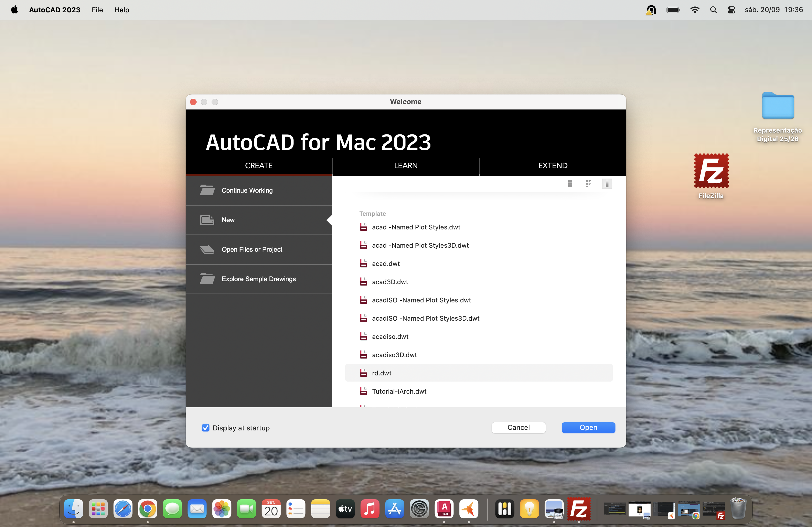Click the Explore Sample Drawings folder icon
The height and width of the screenshot is (527, 812).
click(207, 279)
